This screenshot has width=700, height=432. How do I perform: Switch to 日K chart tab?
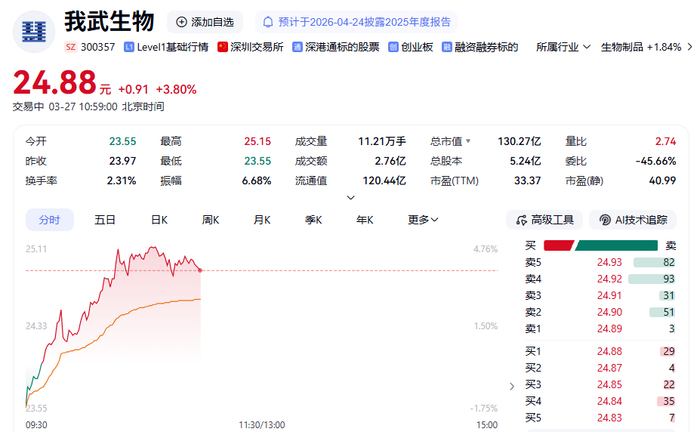pos(159,220)
